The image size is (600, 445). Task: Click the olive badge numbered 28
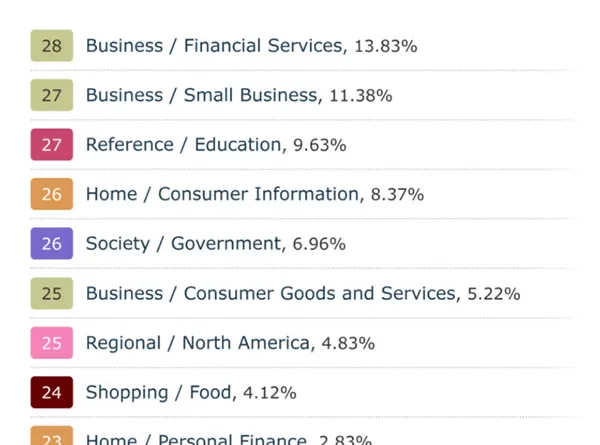point(52,46)
